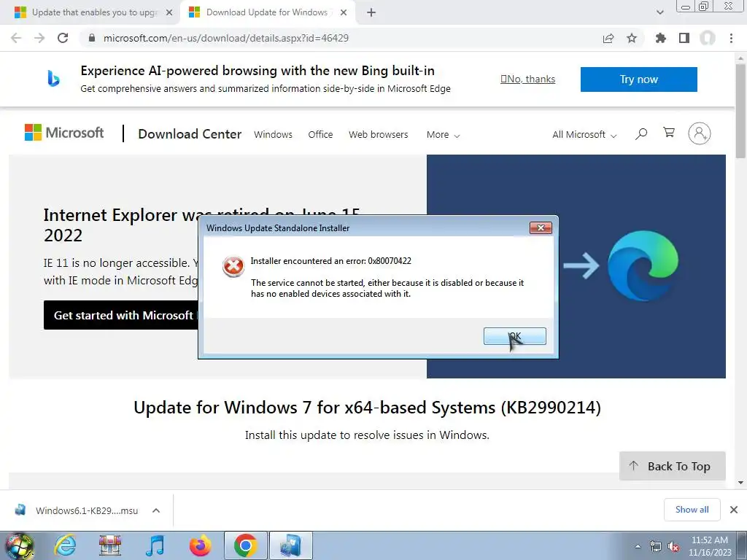Screen dimensions: 747x560
Task: Close the 'Update that enables you' tab
Action: [x=169, y=12]
